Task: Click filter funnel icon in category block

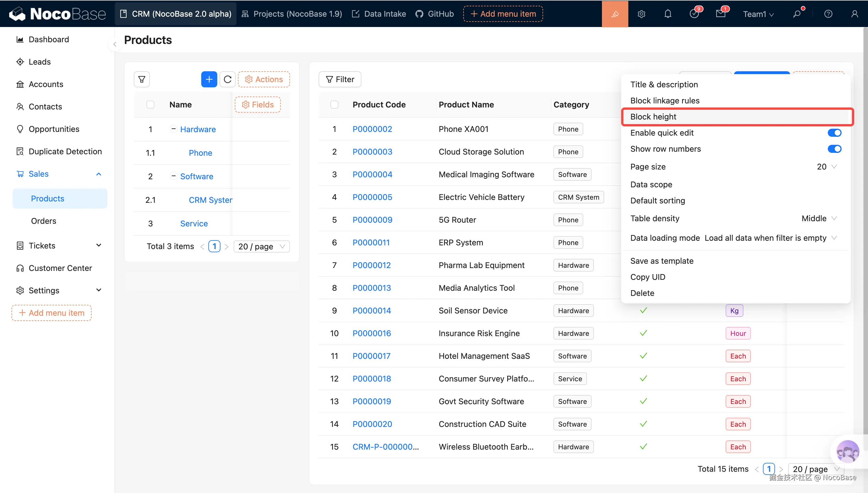Action: tap(142, 79)
